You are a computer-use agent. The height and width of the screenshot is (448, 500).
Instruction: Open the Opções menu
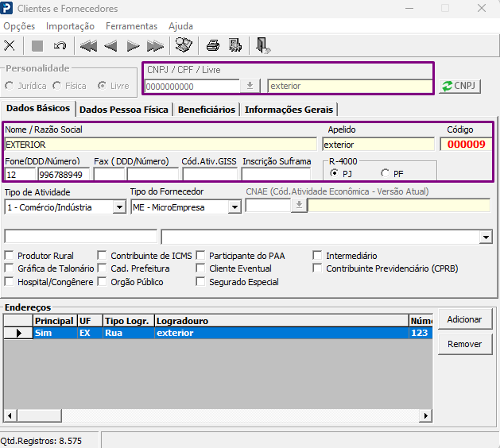pos(19,26)
